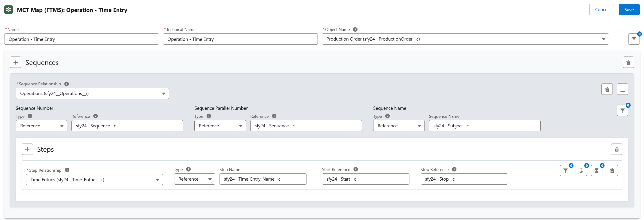Open the sequence-level filter icon
This screenshot has height=220, width=644.
tap(622, 110)
